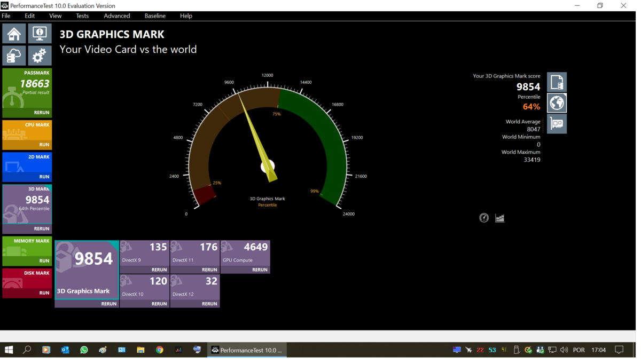Click the 64% percentile value
The width and height of the screenshot is (641, 364).
(531, 107)
